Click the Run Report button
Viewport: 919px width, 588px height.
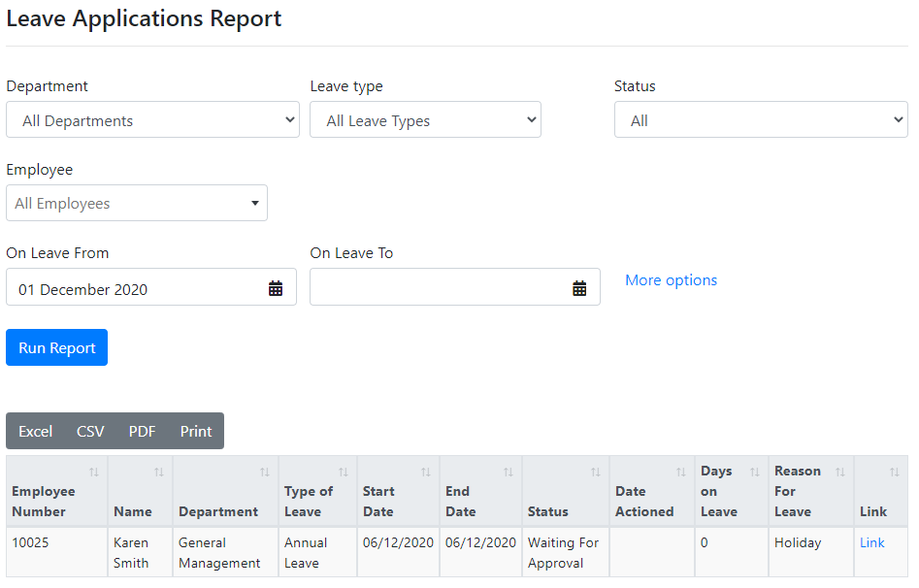tap(56, 346)
